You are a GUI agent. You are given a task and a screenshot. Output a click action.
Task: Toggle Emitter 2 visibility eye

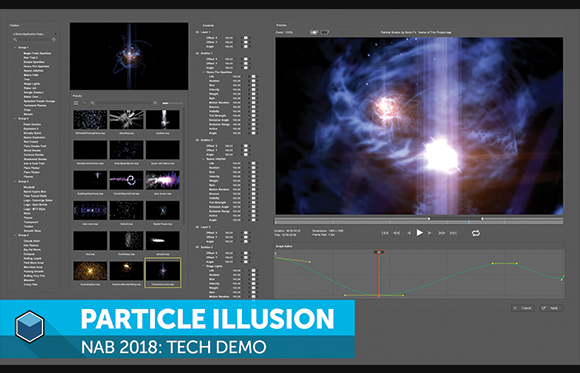click(197, 141)
